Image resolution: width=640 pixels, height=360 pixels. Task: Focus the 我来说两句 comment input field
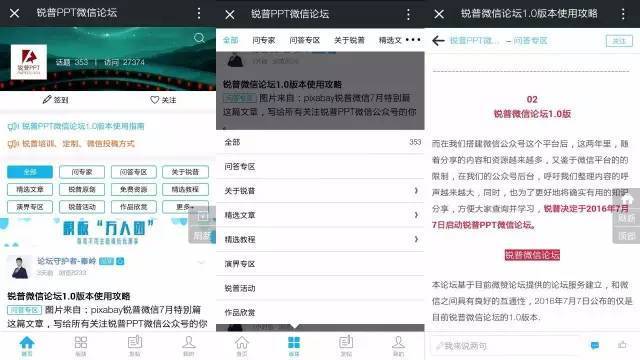[506, 346]
